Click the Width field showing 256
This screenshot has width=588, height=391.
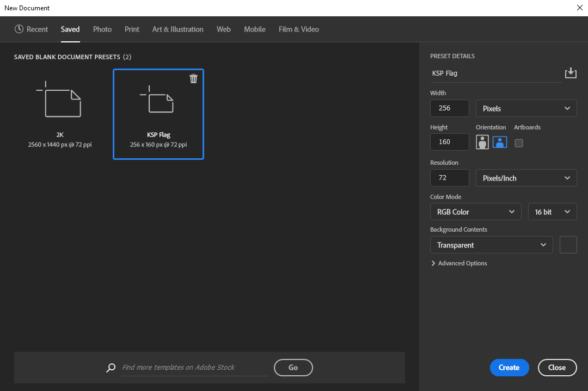[x=449, y=108]
